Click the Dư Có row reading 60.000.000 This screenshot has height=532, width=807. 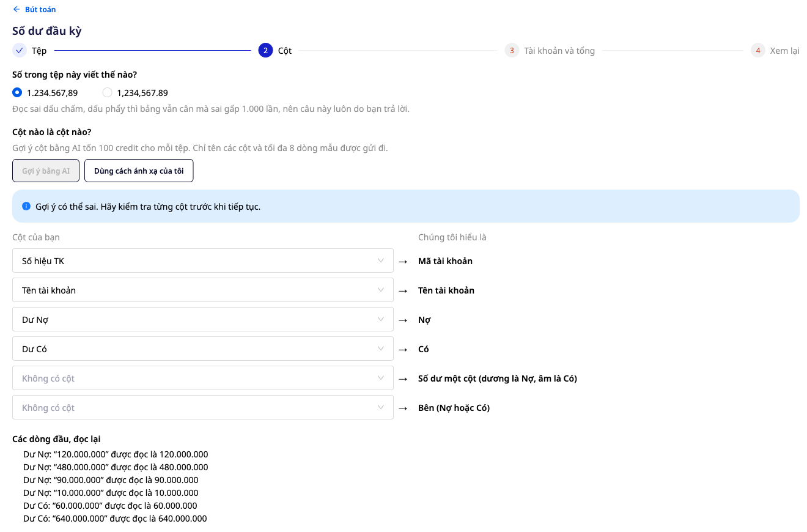tap(110, 506)
